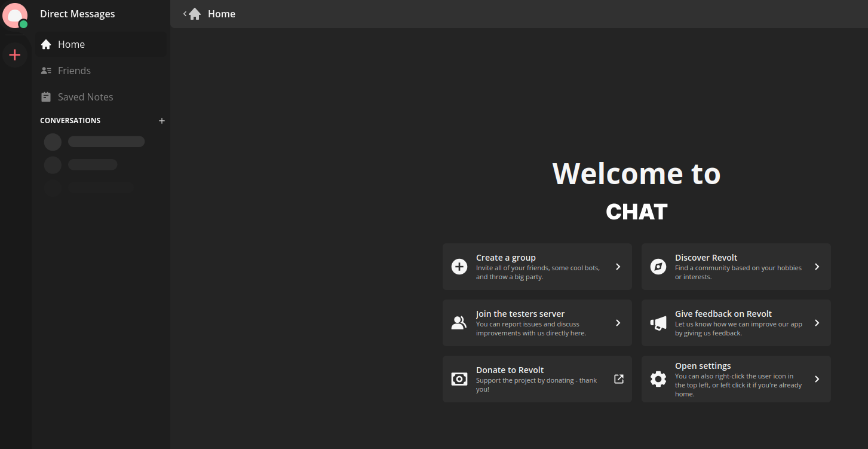This screenshot has width=868, height=449.
Task: Click the 'Home' title in the header bar
Action: click(x=222, y=14)
